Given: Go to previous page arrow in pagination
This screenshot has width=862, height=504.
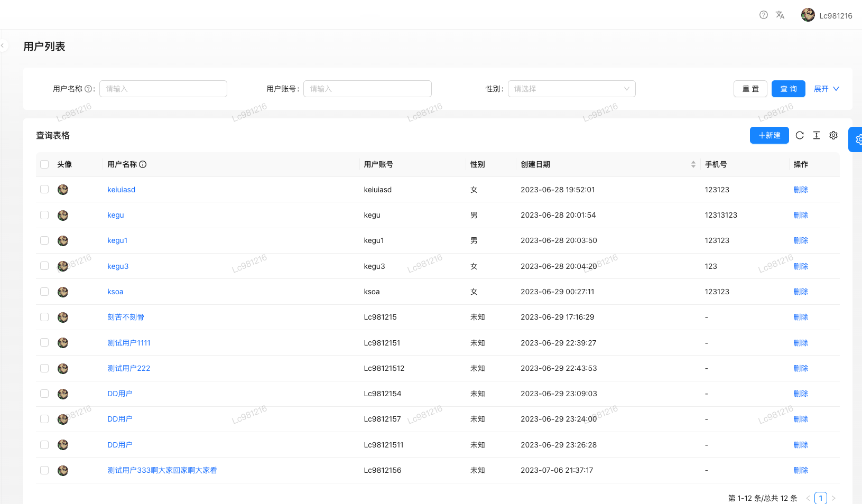Looking at the screenshot, I should click(808, 498).
